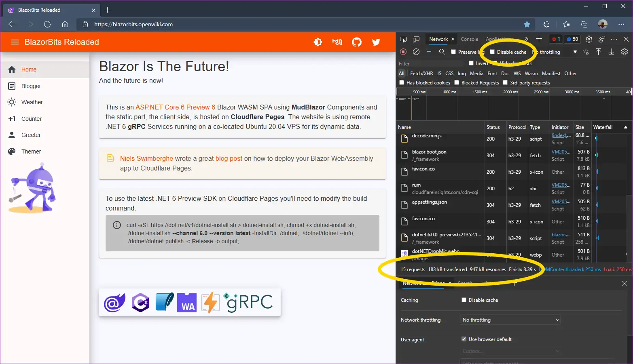Switch to the Console tab in DevTools
Viewport: 633px width, 364px height.
(469, 39)
